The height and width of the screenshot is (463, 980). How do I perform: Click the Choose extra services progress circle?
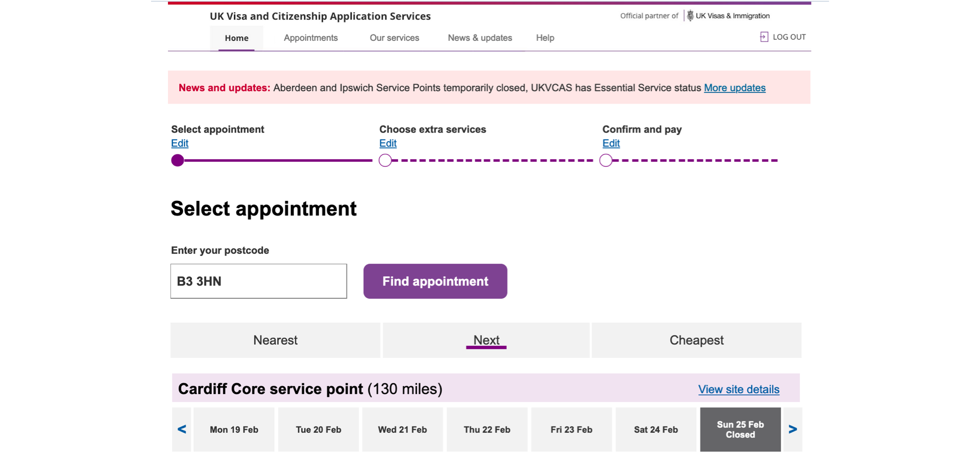[x=385, y=160]
